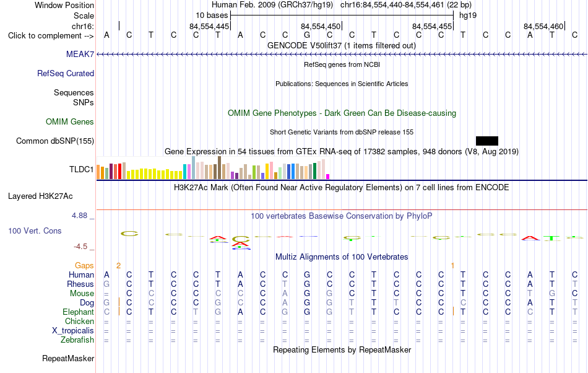Viewport: 588px width, 373px height.
Task: Click the 'Gene Expression in 54 tissues' GTEx title
Action: pos(342,152)
